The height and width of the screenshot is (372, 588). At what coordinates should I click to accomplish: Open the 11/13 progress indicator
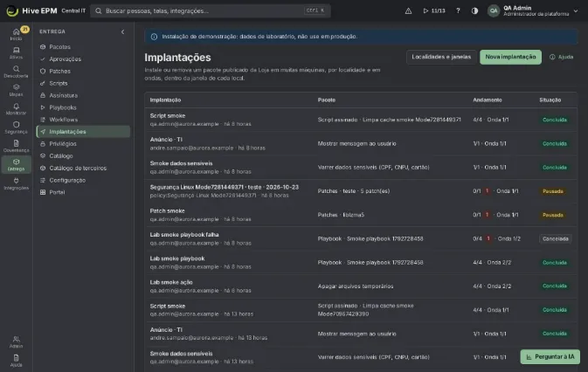(434, 10)
